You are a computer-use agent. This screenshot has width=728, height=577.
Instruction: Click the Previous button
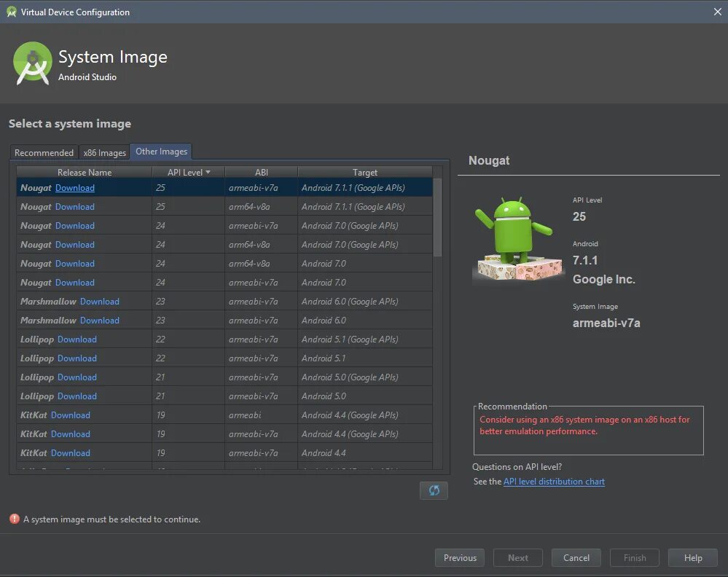(460, 558)
